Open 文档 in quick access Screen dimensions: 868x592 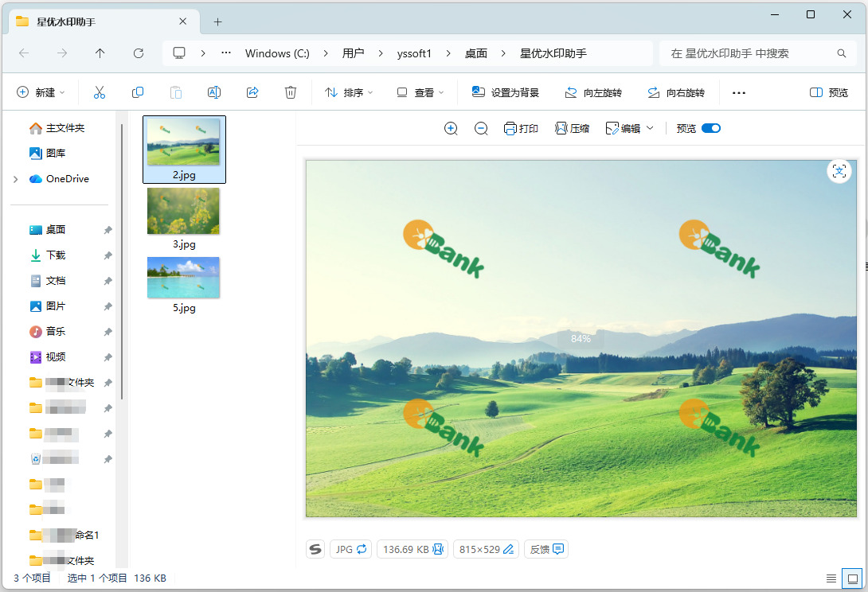click(48, 281)
